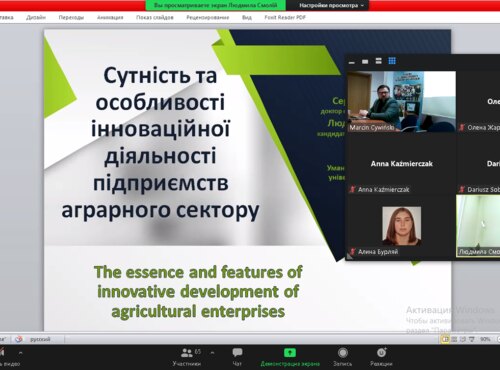The image size is (500, 370).
Task: Click the participant count '65'
Action: pos(198,351)
